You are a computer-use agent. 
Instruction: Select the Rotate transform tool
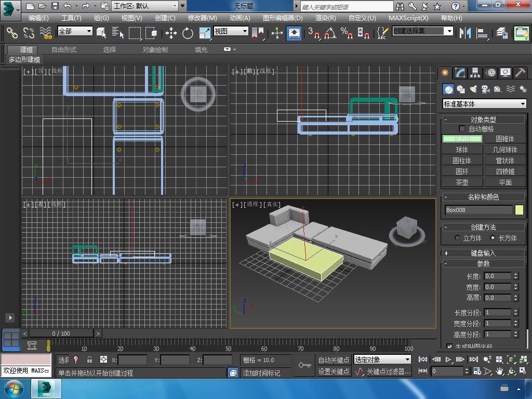click(x=188, y=33)
